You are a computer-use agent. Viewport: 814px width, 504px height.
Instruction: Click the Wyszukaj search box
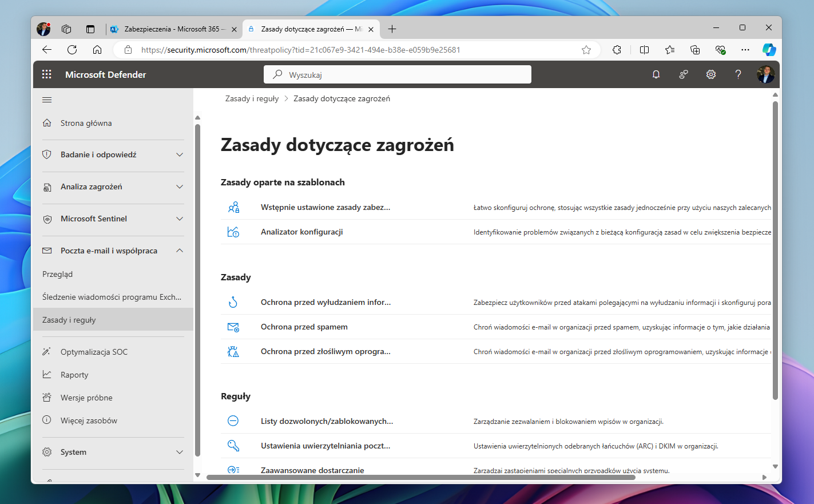(398, 74)
